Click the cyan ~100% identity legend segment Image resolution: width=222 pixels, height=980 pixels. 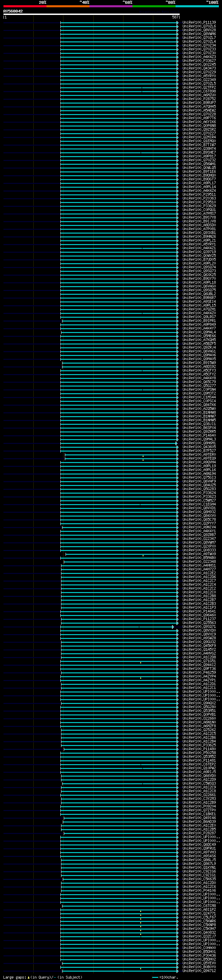(197, 6)
